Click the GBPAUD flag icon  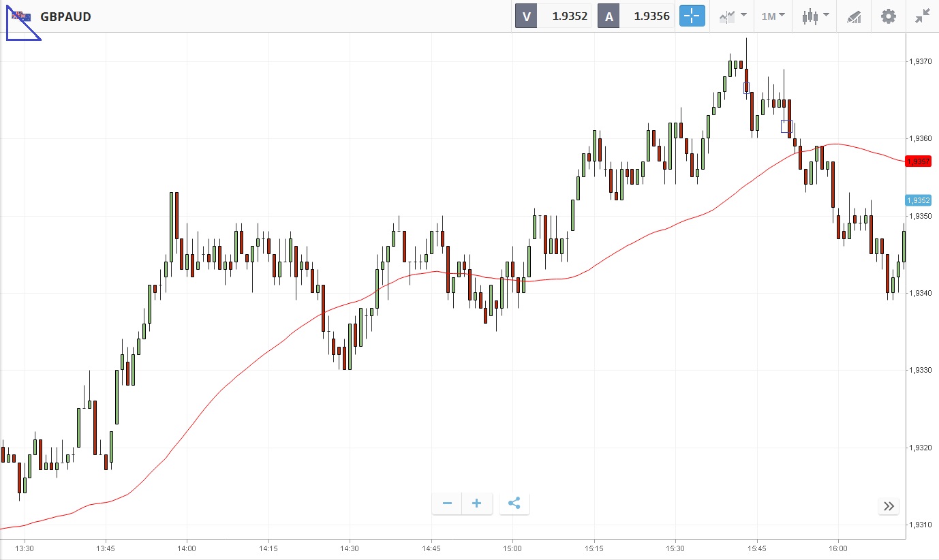click(21, 16)
